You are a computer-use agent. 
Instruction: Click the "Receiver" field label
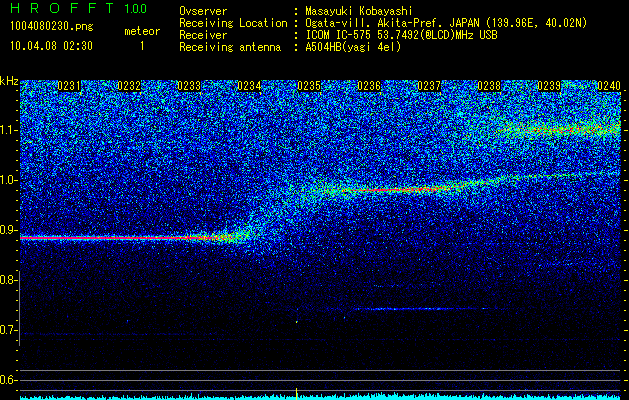(203, 35)
